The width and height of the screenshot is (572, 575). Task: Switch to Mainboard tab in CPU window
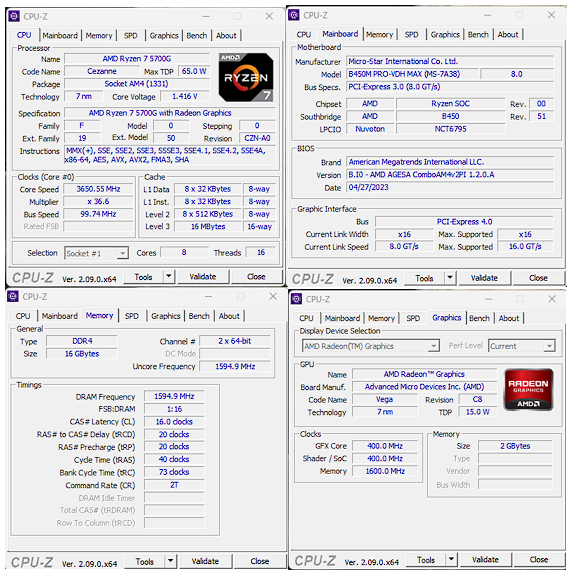point(60,36)
